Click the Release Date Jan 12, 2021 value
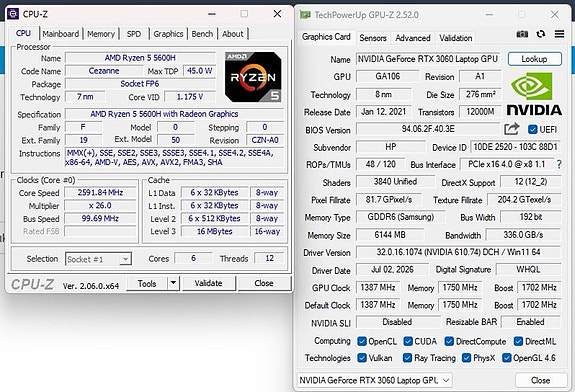Image resolution: width=575 pixels, height=392 pixels. pyautogui.click(x=383, y=112)
